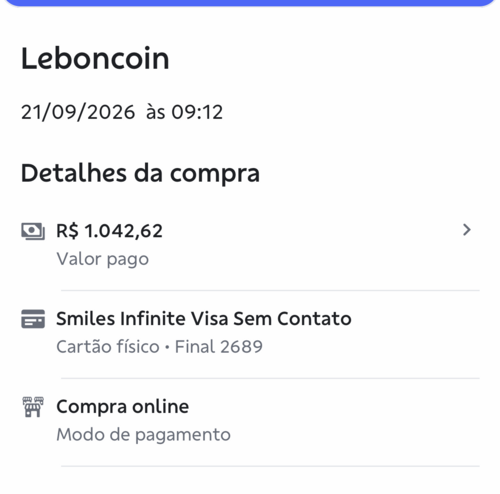Tap the divider below Cartão físico
This screenshot has height=494, width=500.
[x=270, y=378]
